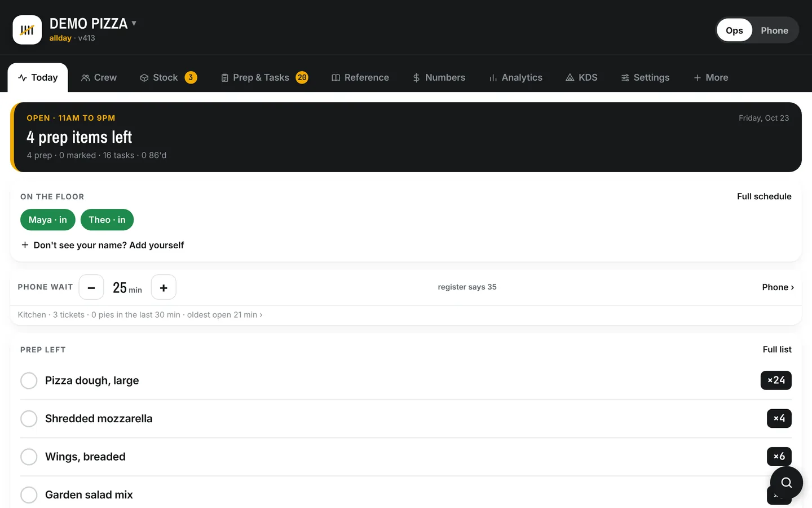Check off Pizza dough, large

click(29, 380)
